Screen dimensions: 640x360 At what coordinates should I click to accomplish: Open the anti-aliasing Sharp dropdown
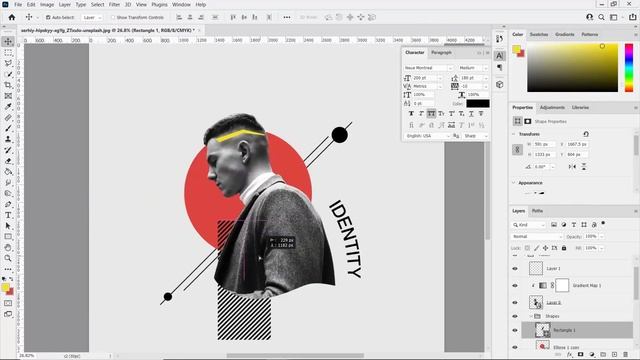[x=475, y=136]
